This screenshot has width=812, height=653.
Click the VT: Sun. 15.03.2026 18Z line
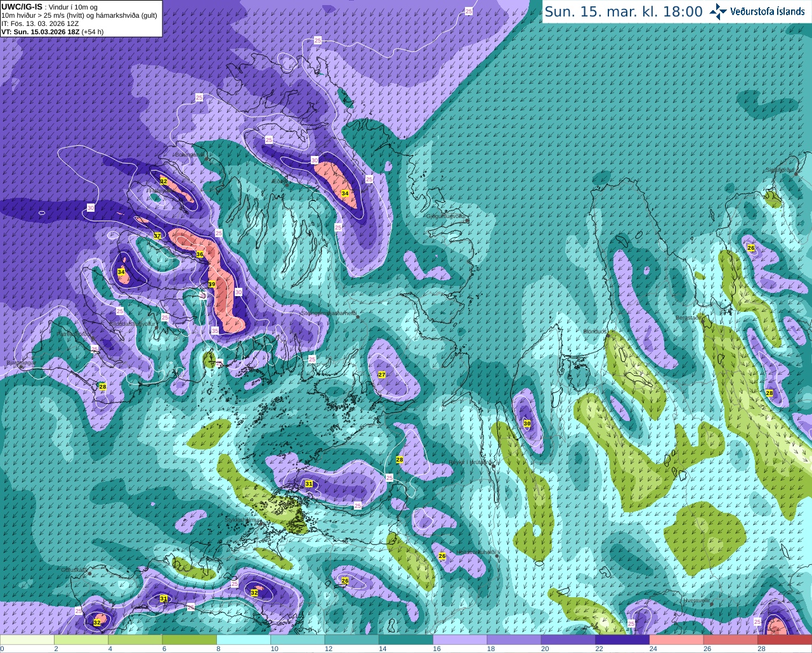coord(53,31)
